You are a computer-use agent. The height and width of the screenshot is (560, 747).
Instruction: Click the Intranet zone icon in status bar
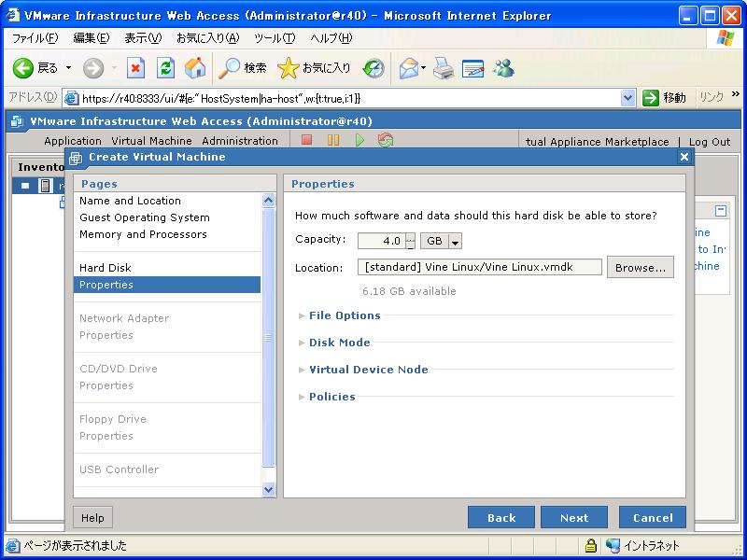tap(613, 545)
